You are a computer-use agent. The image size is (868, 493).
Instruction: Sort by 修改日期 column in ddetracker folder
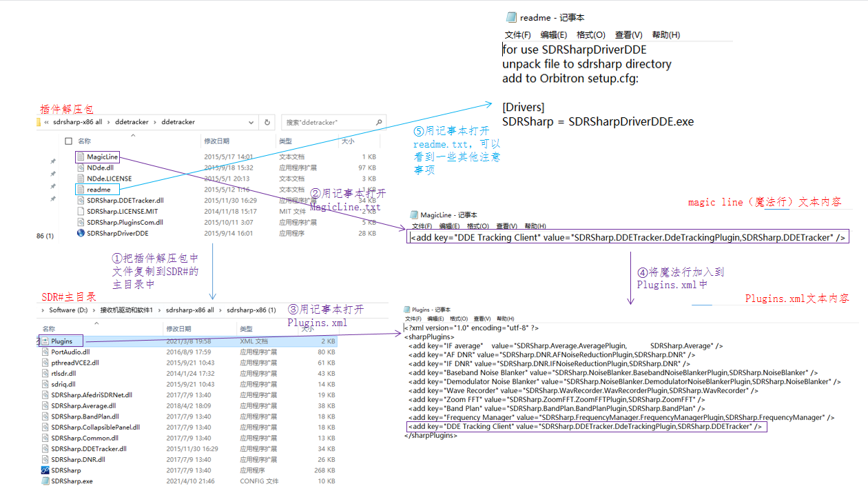coord(216,141)
